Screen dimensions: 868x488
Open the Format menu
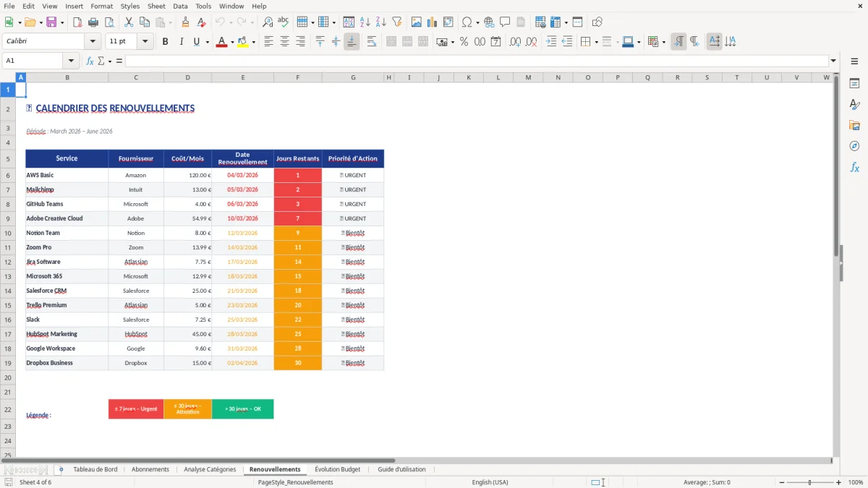pos(101,6)
